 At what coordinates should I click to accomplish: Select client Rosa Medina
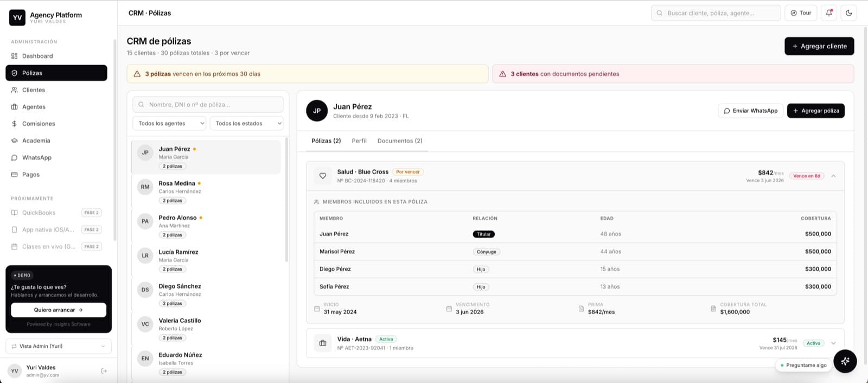[x=206, y=191]
